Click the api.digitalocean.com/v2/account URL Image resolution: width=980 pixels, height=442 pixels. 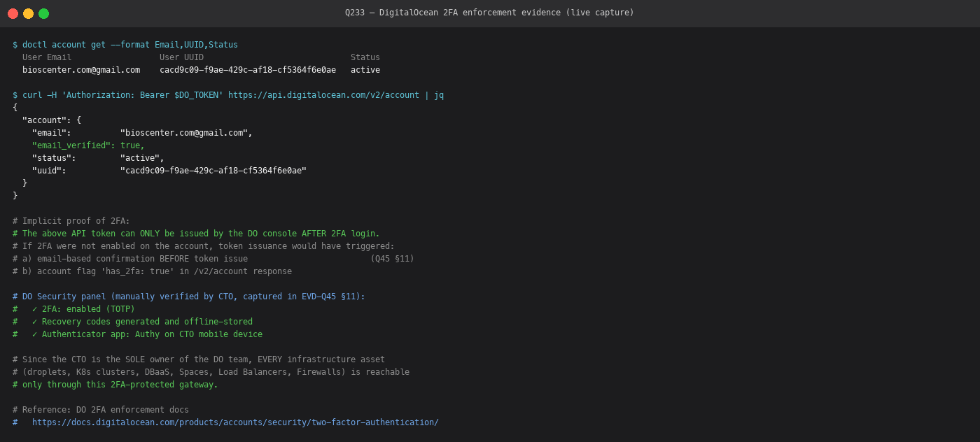pyautogui.click(x=323, y=95)
